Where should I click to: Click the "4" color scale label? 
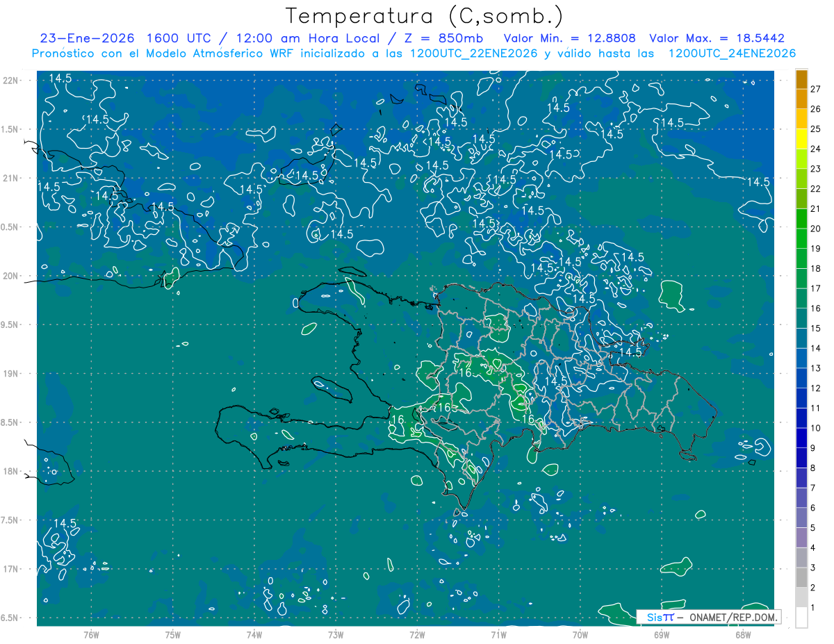[x=814, y=548]
